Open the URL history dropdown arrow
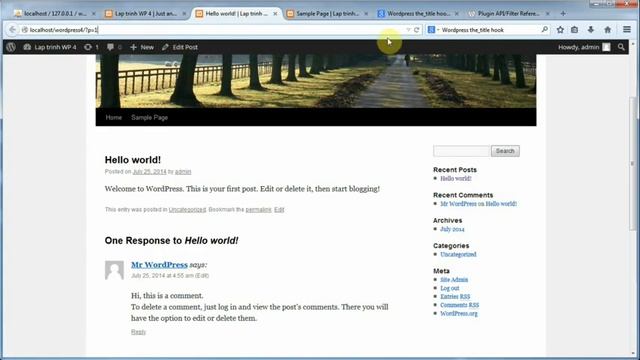640x360 pixels. pos(408,30)
